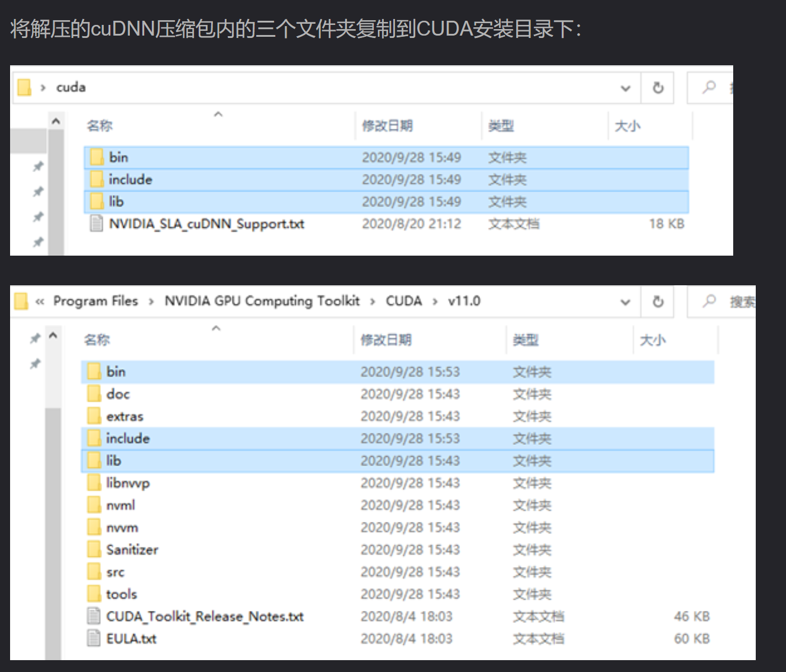The image size is (786, 672).
Task: Click the 60 KB size cell
Action: [692, 638]
